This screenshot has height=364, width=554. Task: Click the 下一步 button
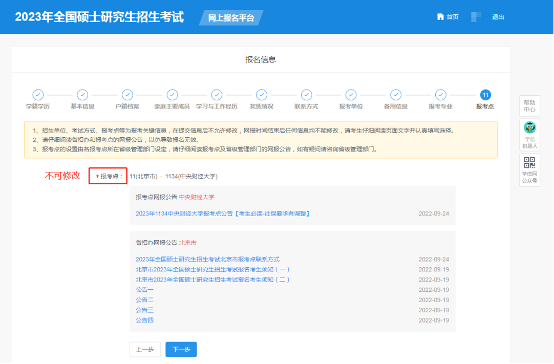[x=181, y=350]
